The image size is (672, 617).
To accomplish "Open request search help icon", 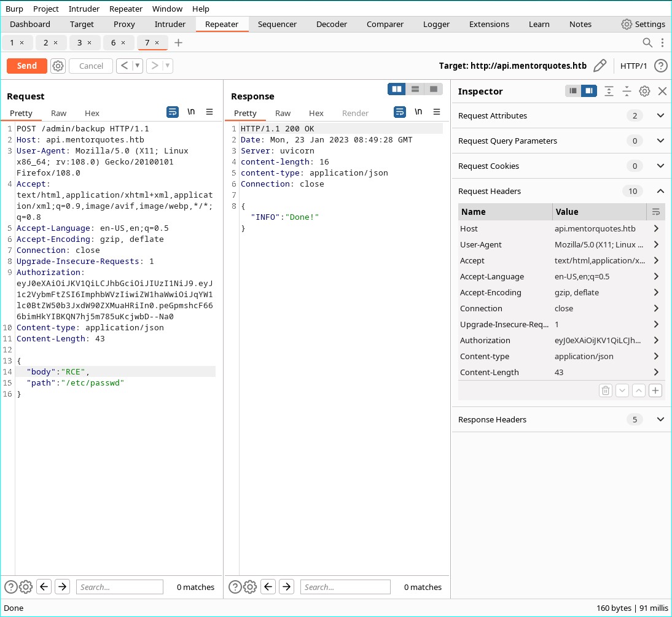I will click(10, 587).
